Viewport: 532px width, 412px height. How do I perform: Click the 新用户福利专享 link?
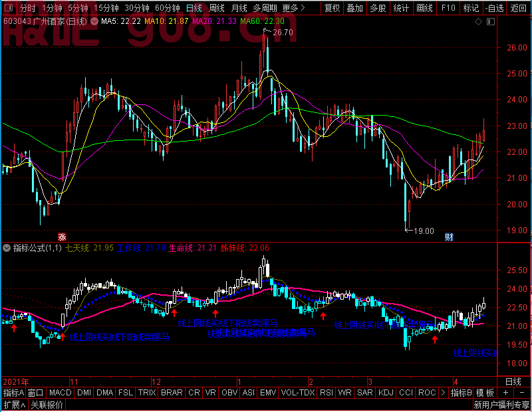[501, 405]
